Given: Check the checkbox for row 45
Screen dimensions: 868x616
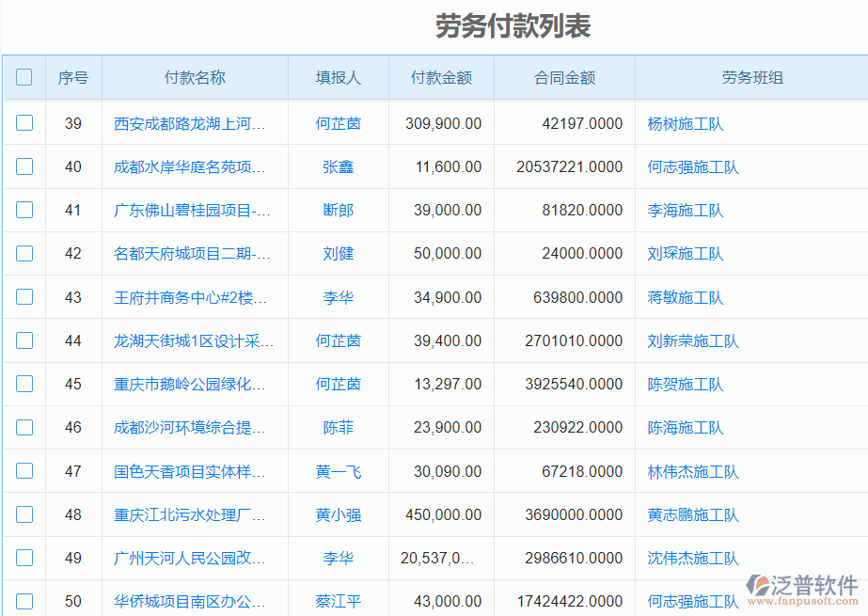Looking at the screenshot, I should point(24,384).
